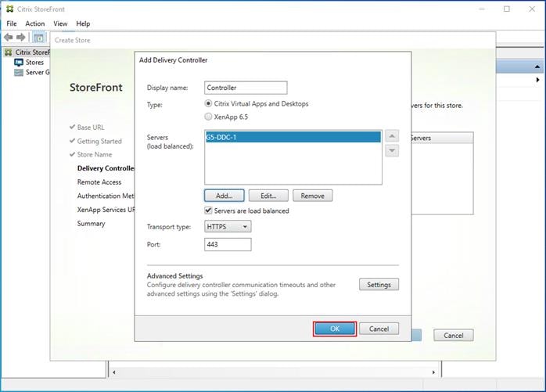Click the Remove server button
546x392 pixels.
coord(312,196)
